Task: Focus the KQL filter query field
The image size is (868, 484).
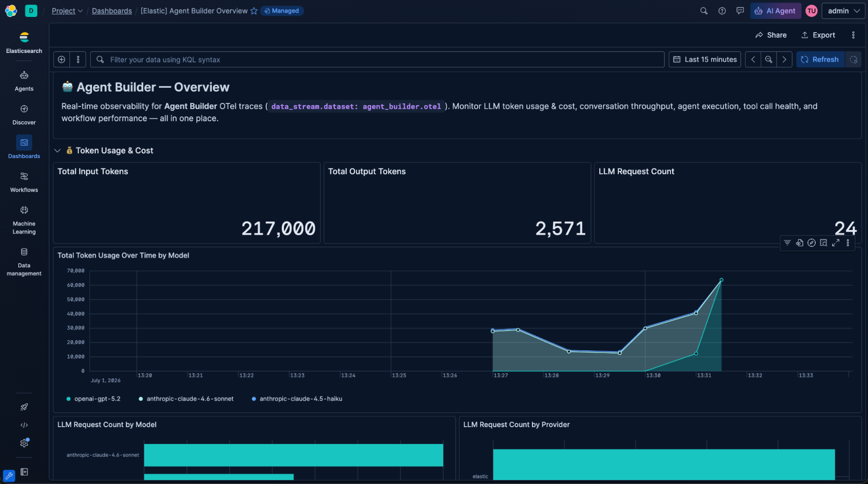Action: 377,59
